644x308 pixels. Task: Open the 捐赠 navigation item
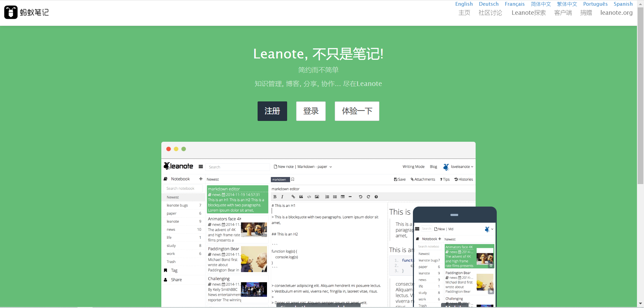pyautogui.click(x=586, y=13)
